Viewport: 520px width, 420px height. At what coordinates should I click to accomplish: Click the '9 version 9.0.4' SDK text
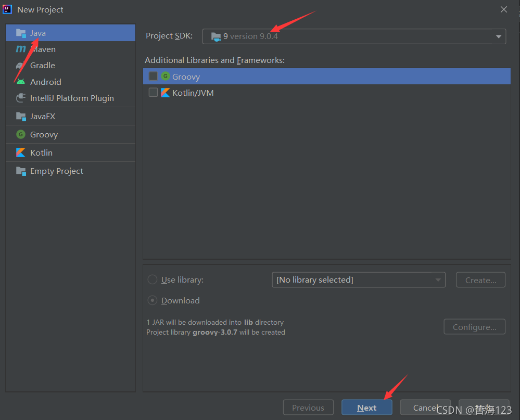tap(250, 36)
